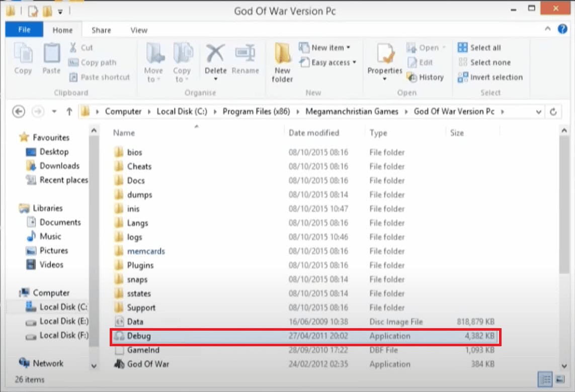This screenshot has height=392, width=575.
Task: Open the New item dropdown
Action: [324, 48]
